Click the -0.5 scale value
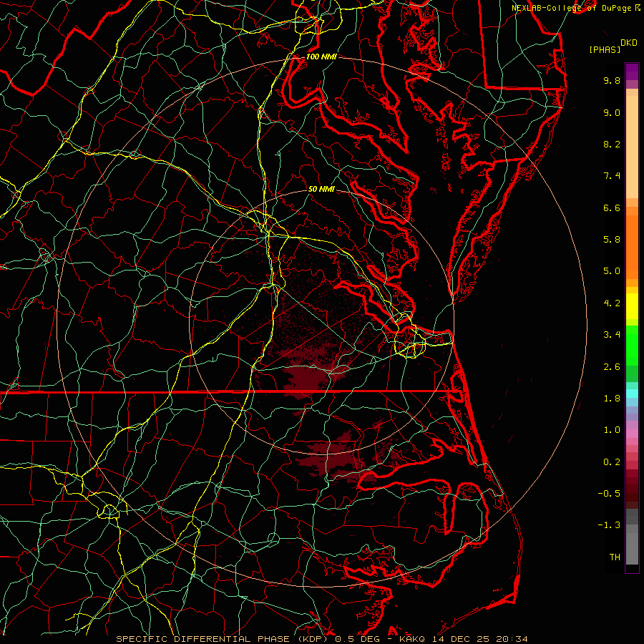This screenshot has height=644, width=644. pyautogui.click(x=609, y=494)
